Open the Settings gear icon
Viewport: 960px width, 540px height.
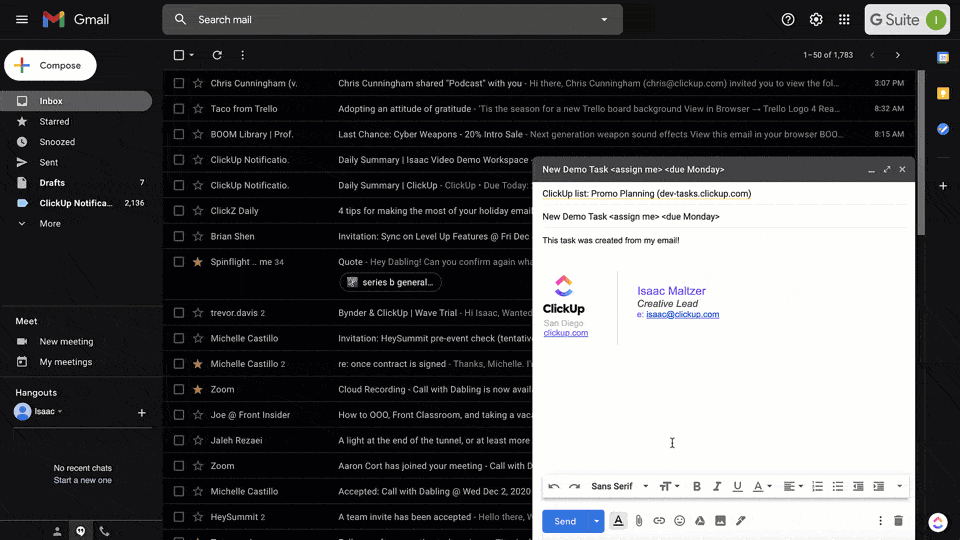tap(816, 20)
